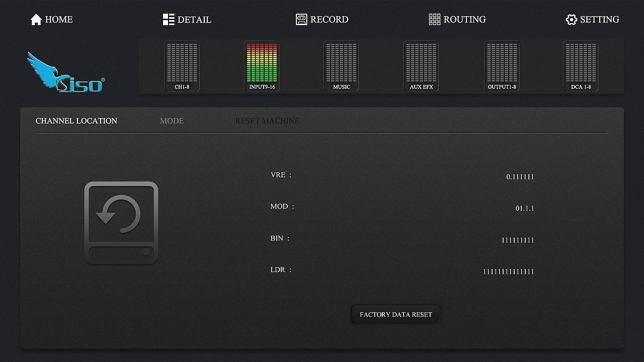Click the BIN value 11111111
This screenshot has width=644, height=362.
[x=517, y=240]
